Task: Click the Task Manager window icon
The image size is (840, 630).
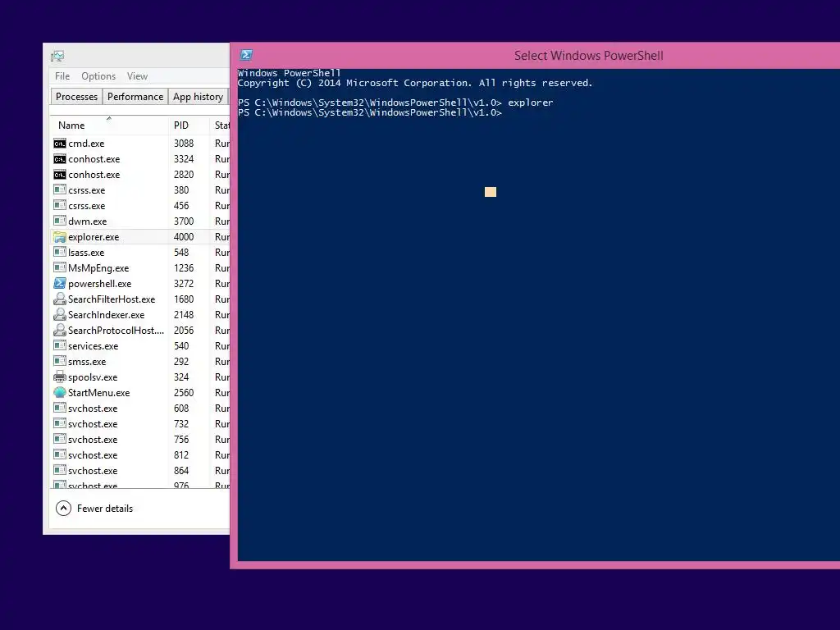Action: (57, 56)
